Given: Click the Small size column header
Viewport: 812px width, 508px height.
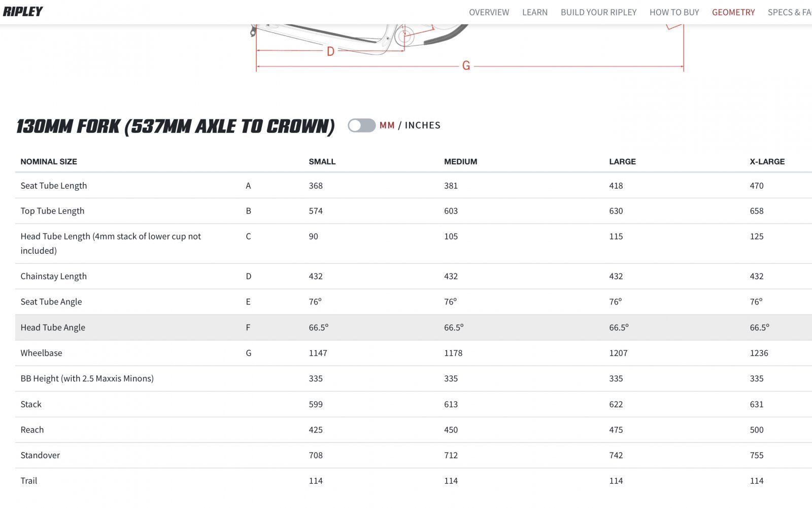Looking at the screenshot, I should [x=322, y=161].
